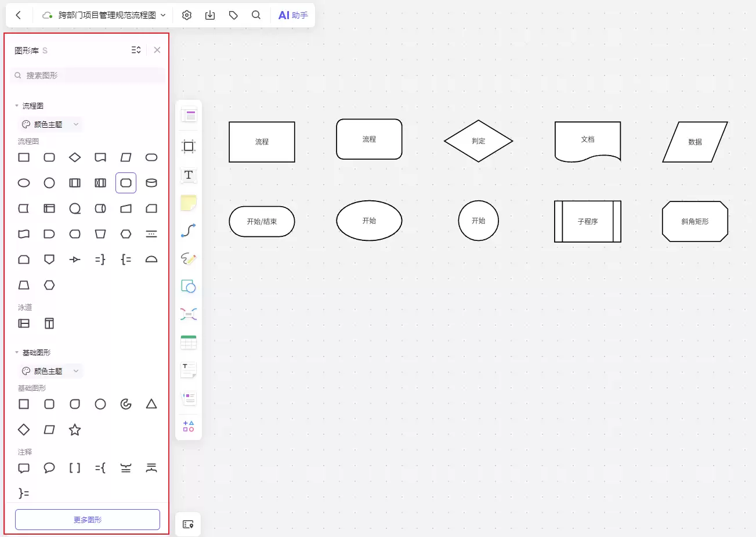Select the triangle shape in 基础图形

tap(151, 404)
